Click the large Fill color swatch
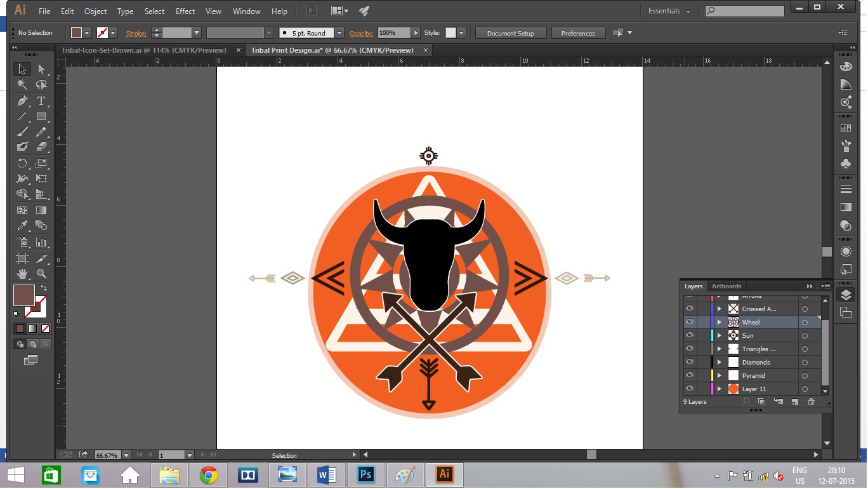Screen dimensions: 868x489 (x=24, y=295)
